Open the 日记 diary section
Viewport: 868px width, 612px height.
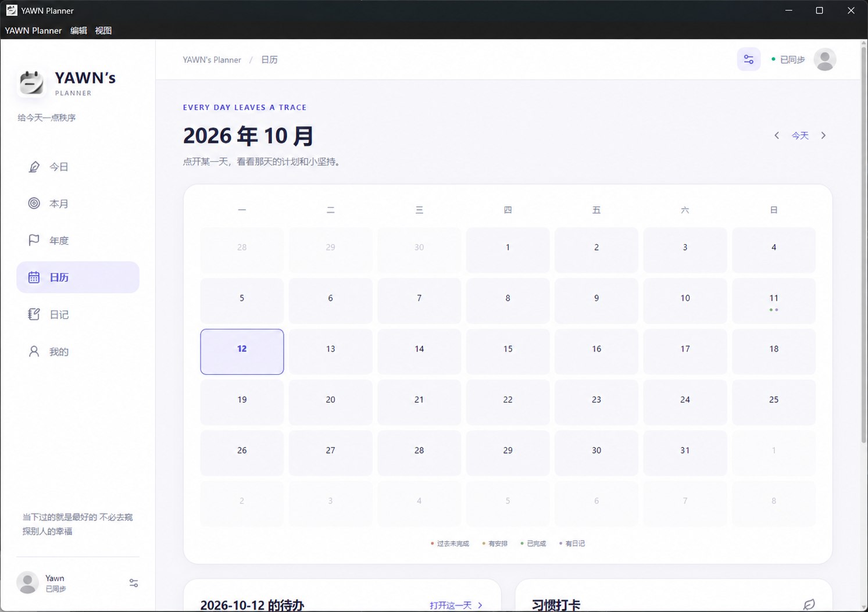[78, 314]
